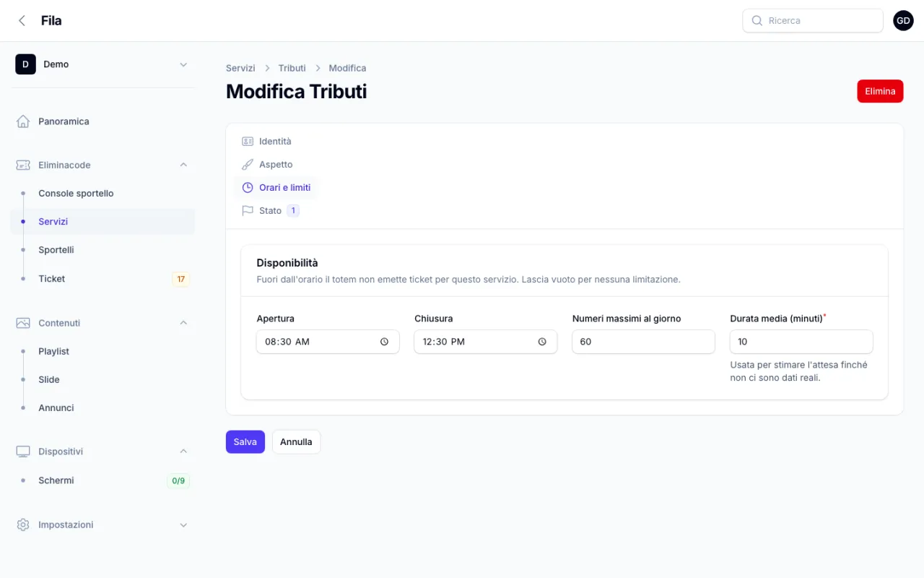The image size is (924, 578).
Task: Go to Tributi in the breadcrumb
Action: click(x=292, y=68)
